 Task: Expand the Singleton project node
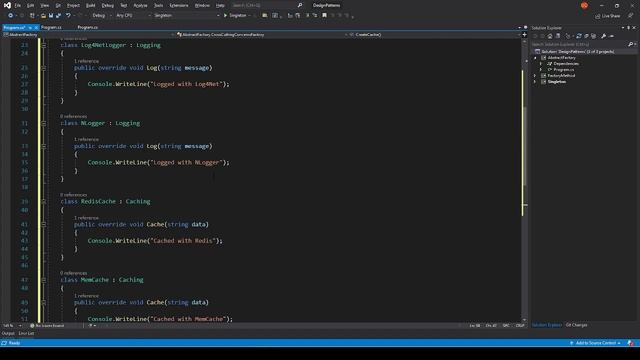point(536,82)
